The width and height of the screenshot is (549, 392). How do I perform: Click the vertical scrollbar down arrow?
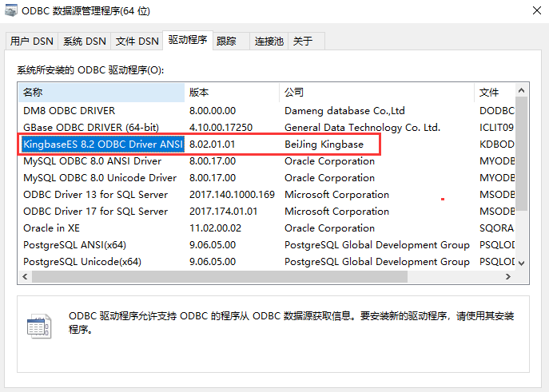(x=521, y=263)
